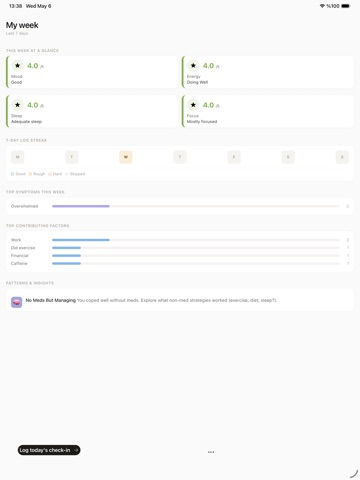Click the Wed May 6 date in status bar
The width and height of the screenshot is (360, 480).
click(x=39, y=6)
